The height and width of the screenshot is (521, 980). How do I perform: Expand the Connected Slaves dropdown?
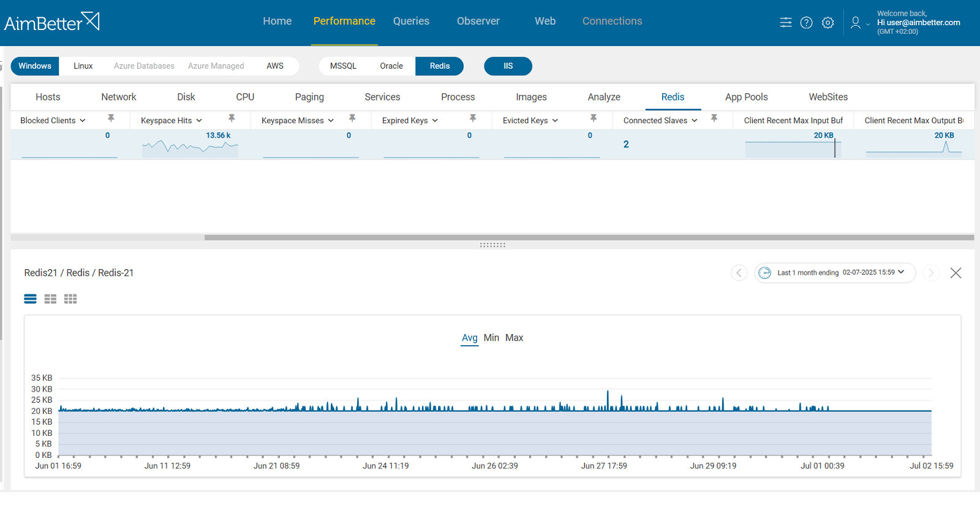click(695, 121)
